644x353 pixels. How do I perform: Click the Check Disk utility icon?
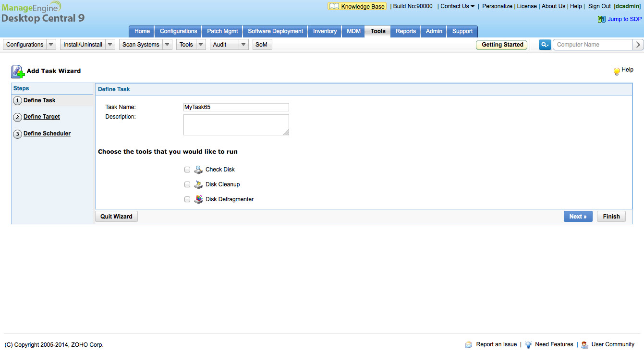click(x=198, y=170)
